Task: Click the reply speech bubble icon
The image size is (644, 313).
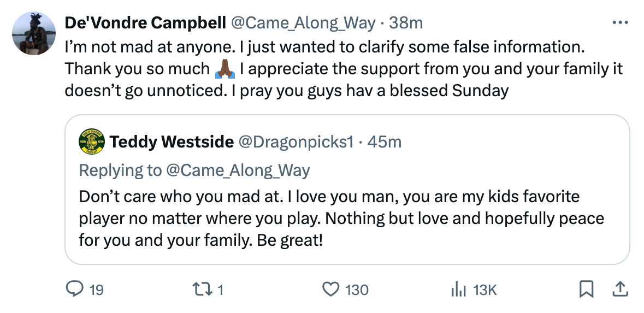Action: 73,290
